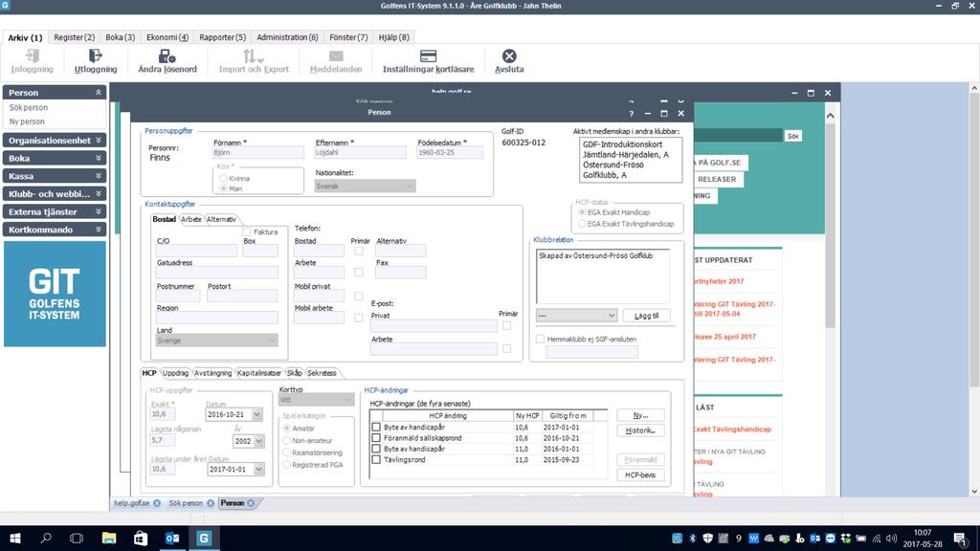
Task: Click the GIT Golfens IT-System logo
Action: click(x=55, y=294)
